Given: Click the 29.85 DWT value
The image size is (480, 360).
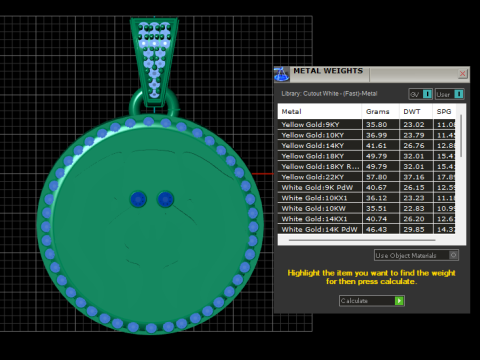Looking at the screenshot, I should (x=414, y=229).
